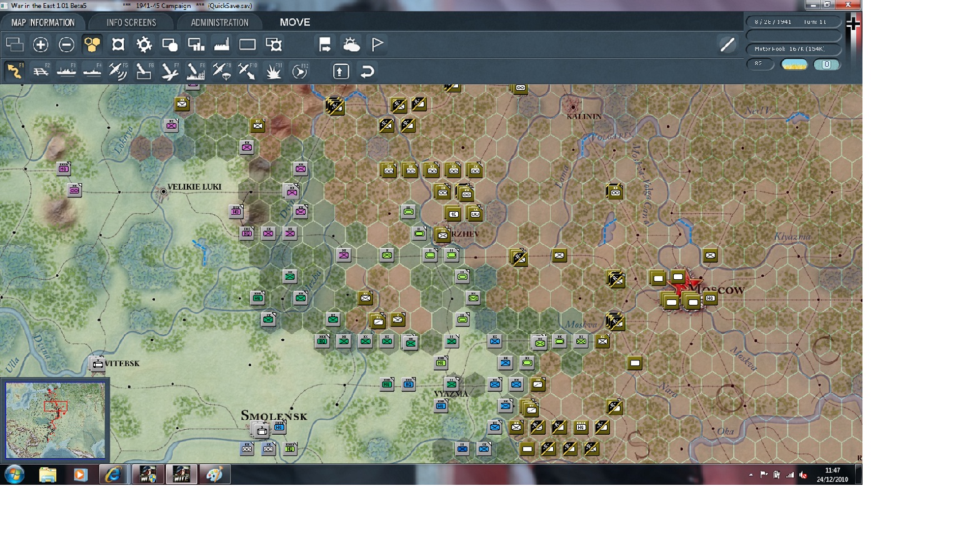Screen dimensions: 980x551
Task: Select the F7 Bomb Airfield mode
Action: tap(170, 71)
